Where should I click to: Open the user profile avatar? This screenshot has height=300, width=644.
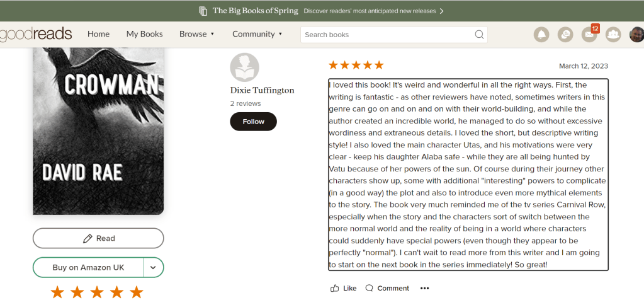(636, 35)
